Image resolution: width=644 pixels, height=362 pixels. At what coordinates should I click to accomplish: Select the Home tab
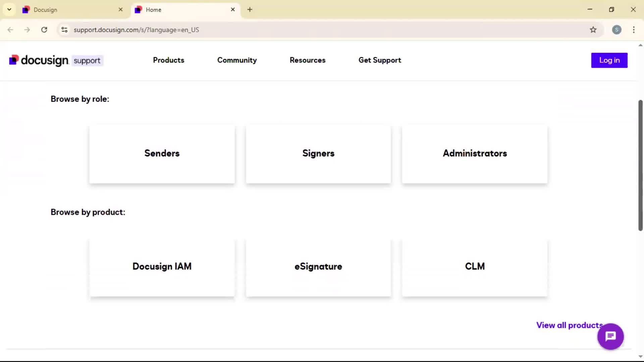(x=185, y=10)
